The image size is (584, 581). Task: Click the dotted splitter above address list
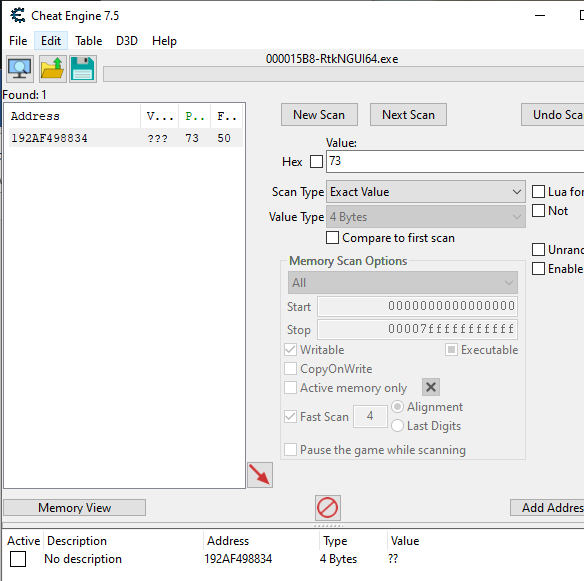point(328,526)
